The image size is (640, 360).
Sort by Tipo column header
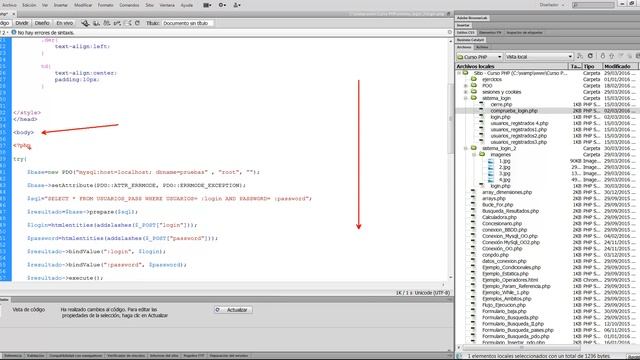[592, 66]
